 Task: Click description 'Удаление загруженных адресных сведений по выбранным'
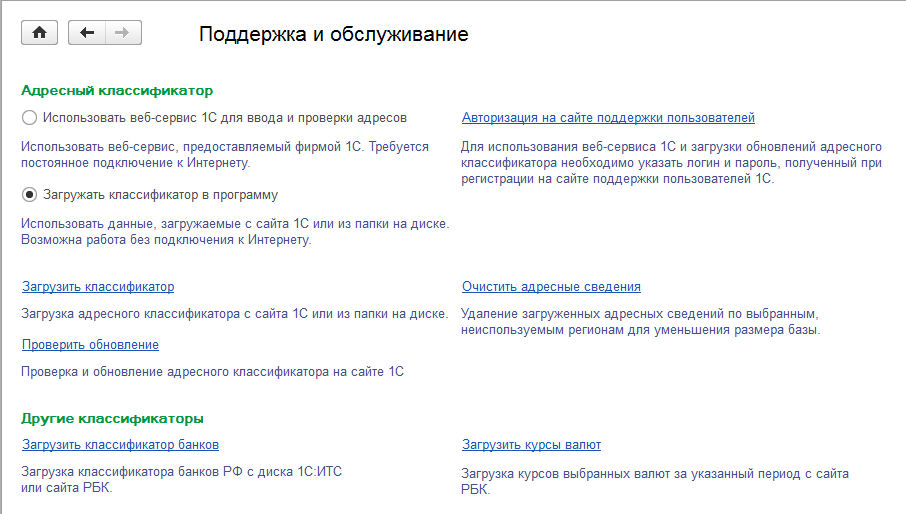(640, 314)
